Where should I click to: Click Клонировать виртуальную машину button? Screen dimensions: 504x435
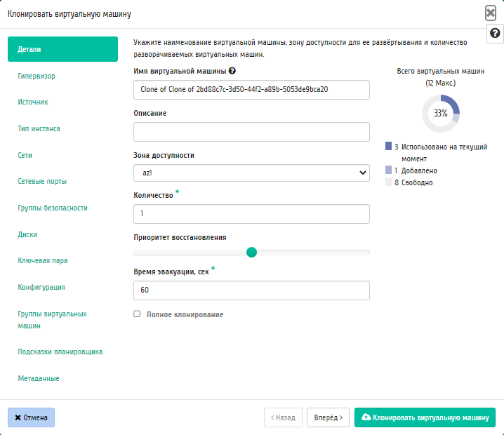(425, 417)
